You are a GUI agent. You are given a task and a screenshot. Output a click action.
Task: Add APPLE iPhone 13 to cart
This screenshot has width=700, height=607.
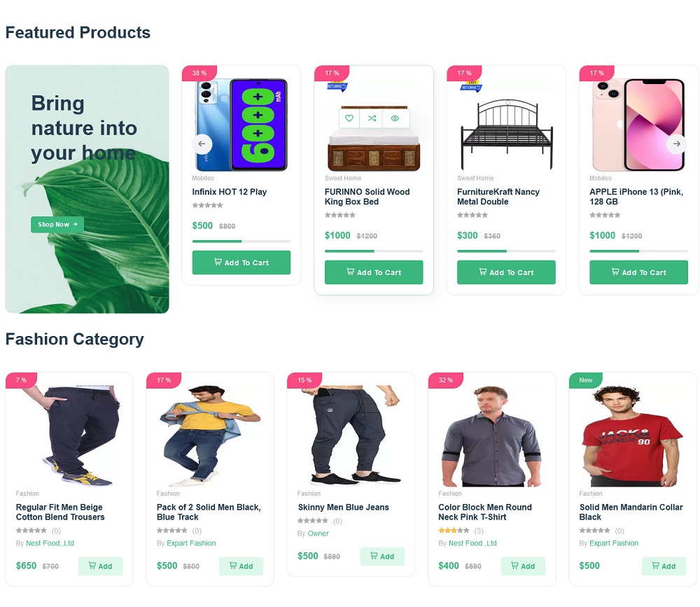pyautogui.click(x=638, y=272)
